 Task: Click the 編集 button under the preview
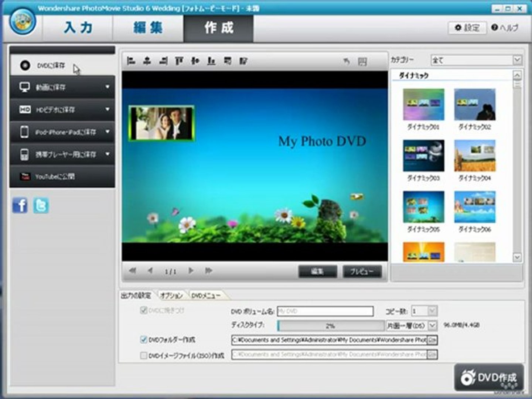317,272
